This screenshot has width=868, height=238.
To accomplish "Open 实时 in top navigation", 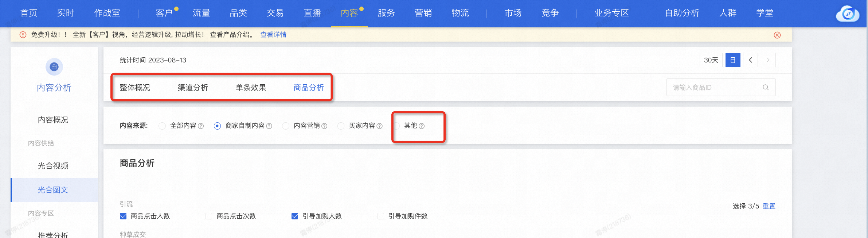I will tap(66, 13).
